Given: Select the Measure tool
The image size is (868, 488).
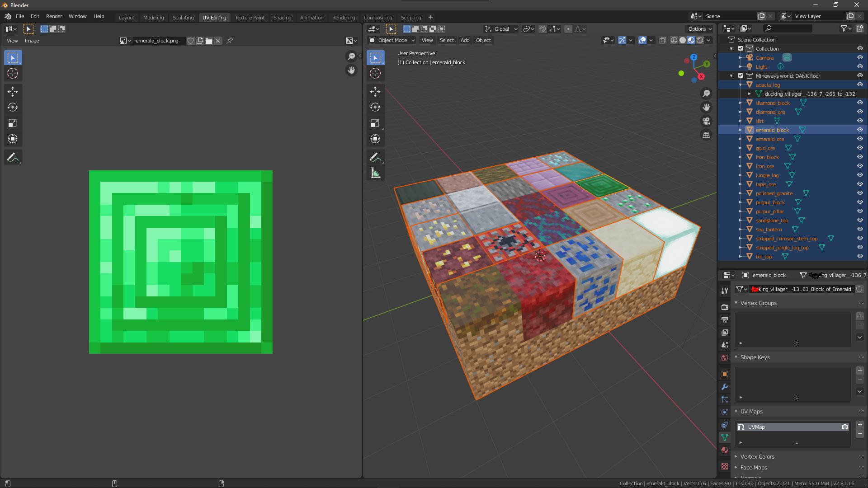Looking at the screenshot, I should (x=375, y=173).
